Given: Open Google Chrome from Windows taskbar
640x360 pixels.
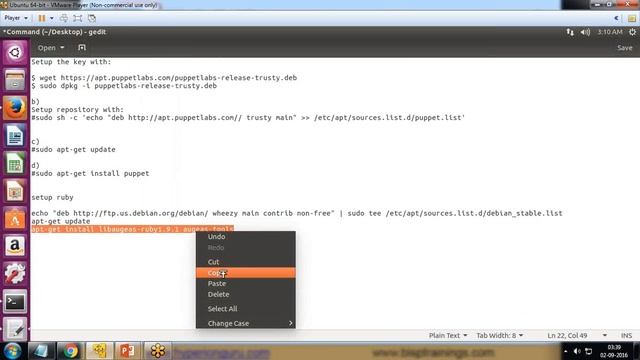Looking at the screenshot, I should click(x=70, y=351).
